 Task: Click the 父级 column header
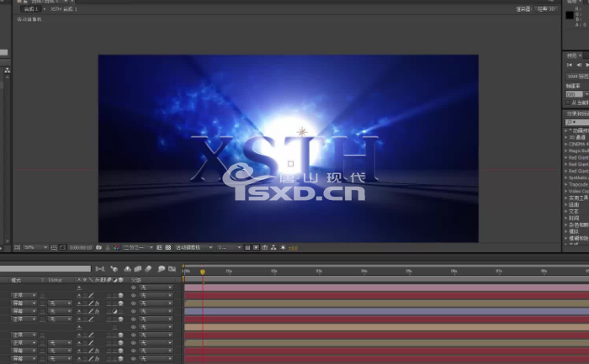(135, 280)
